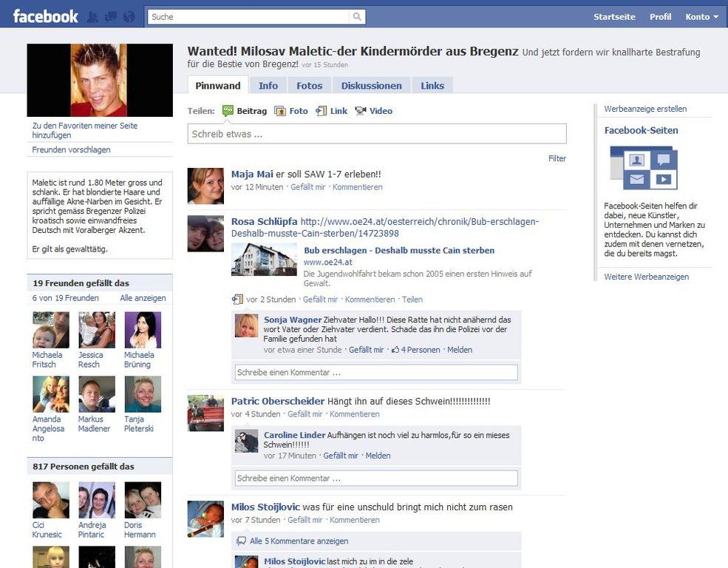Click the 'Schreib etwas ...' post field
This screenshot has height=568, width=728.
pos(377,134)
